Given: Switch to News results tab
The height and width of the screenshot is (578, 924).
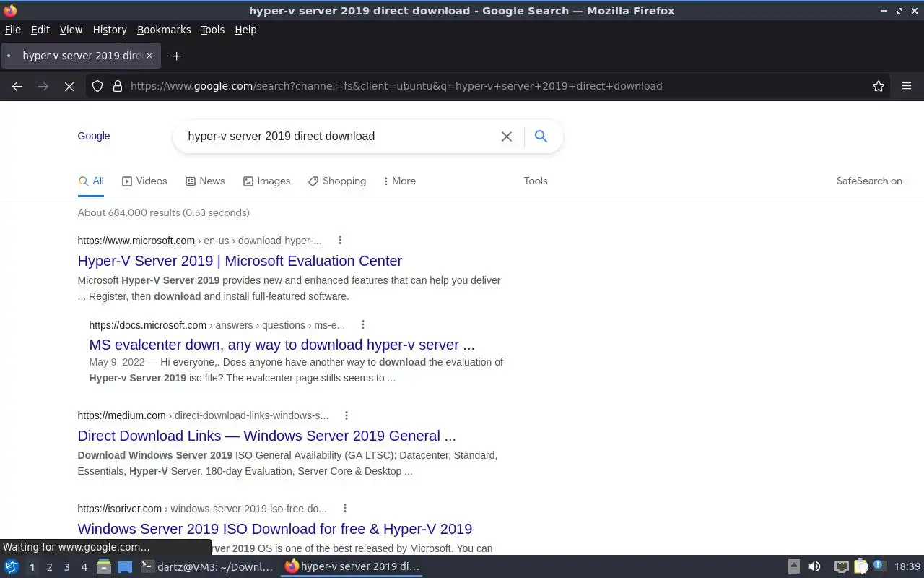Looking at the screenshot, I should coord(205,181).
